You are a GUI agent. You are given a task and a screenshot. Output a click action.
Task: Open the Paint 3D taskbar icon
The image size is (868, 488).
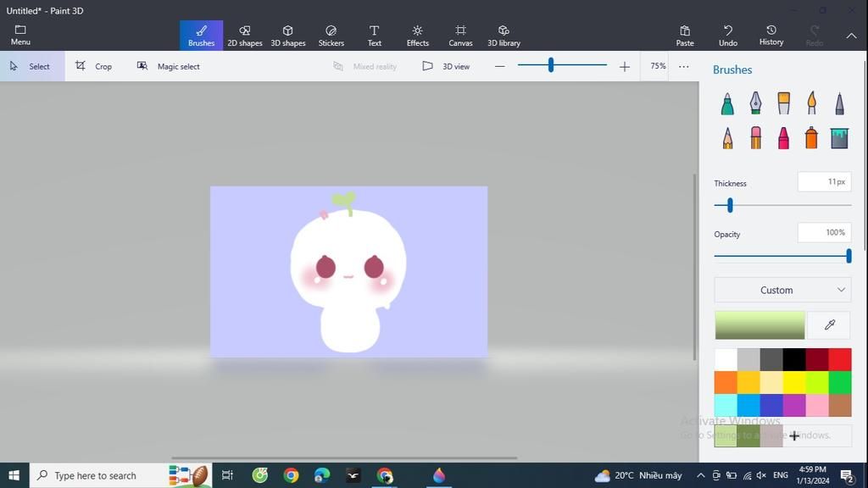[439, 475]
